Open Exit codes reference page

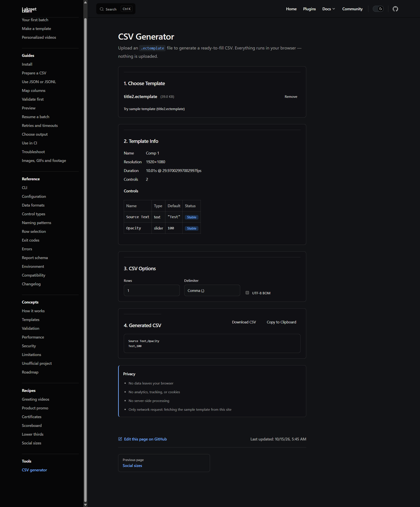30,240
